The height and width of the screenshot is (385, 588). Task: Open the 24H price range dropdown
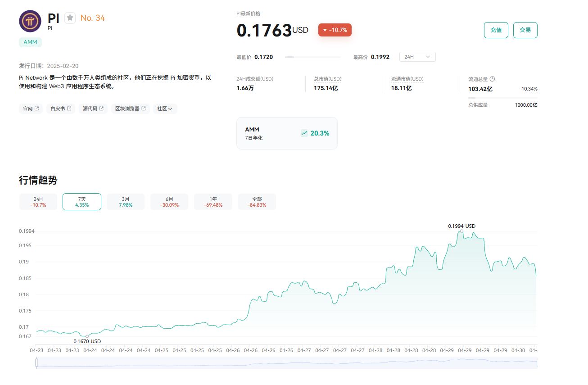(x=417, y=57)
